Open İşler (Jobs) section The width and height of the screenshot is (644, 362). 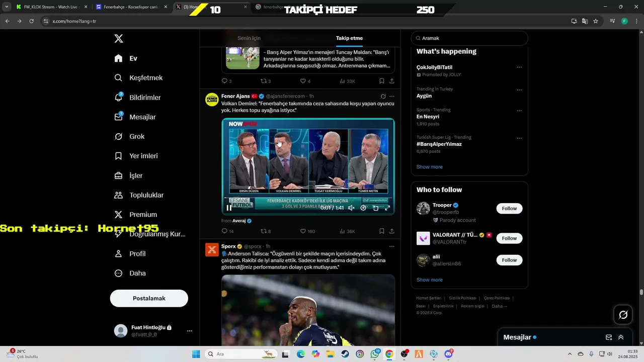(x=128, y=175)
